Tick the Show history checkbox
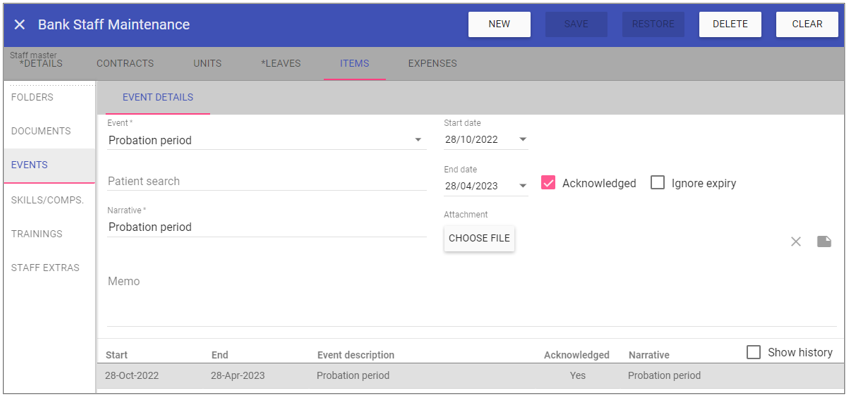 pyautogui.click(x=753, y=353)
